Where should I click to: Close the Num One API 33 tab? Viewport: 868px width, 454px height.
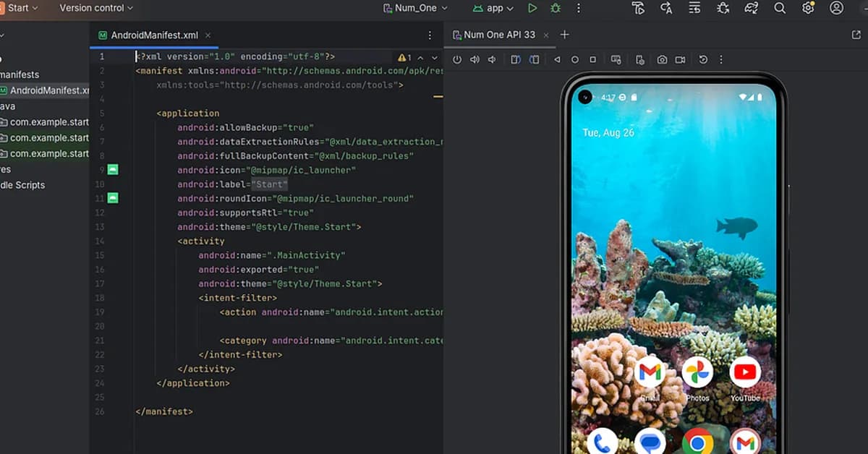point(546,35)
